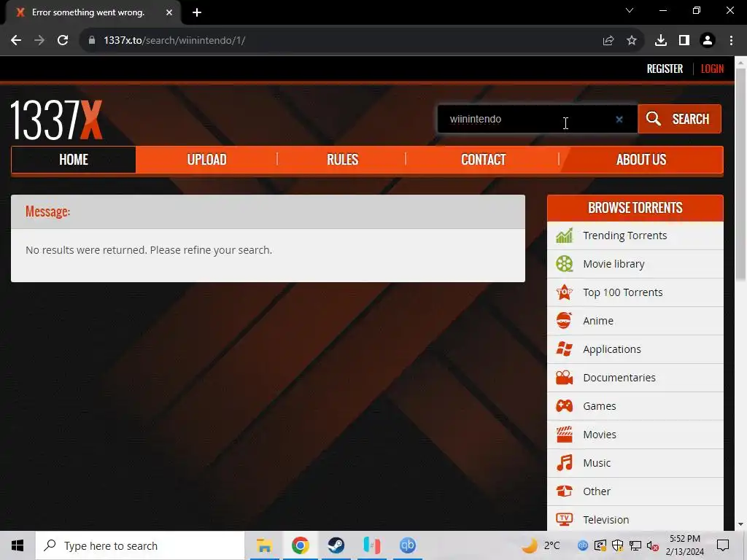Open the Movies category link

(x=600, y=435)
